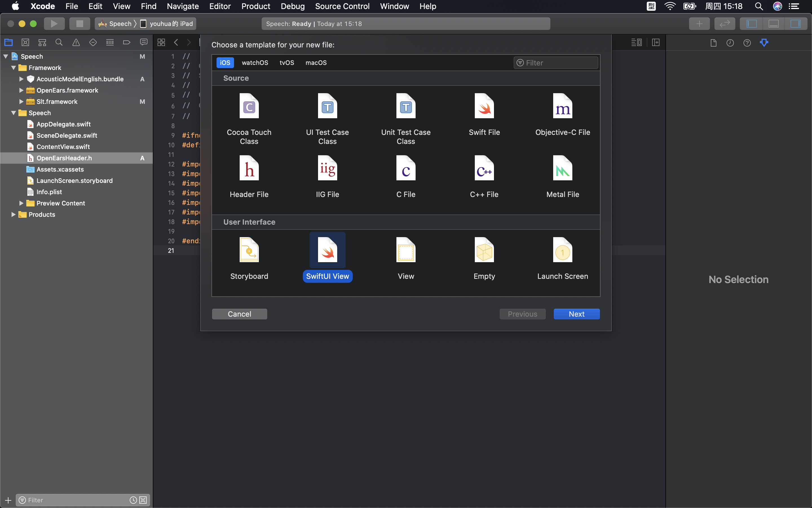Open the Find navigator
This screenshot has width=812, height=508.
(x=59, y=42)
